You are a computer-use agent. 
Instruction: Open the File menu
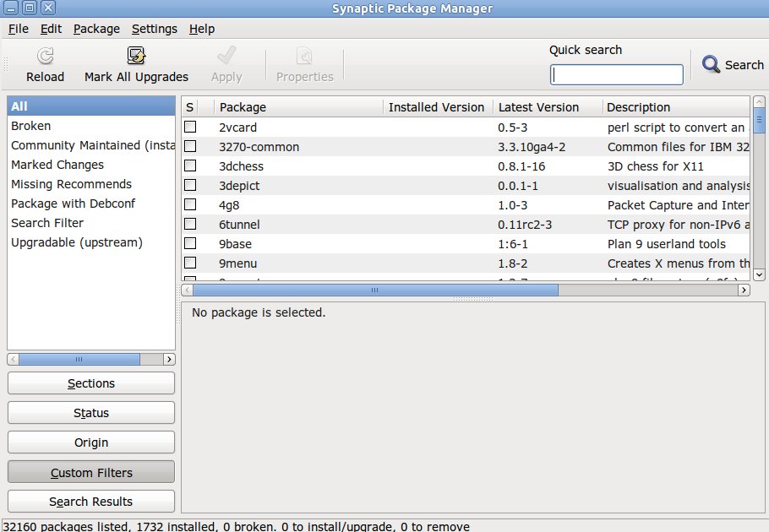coord(18,29)
